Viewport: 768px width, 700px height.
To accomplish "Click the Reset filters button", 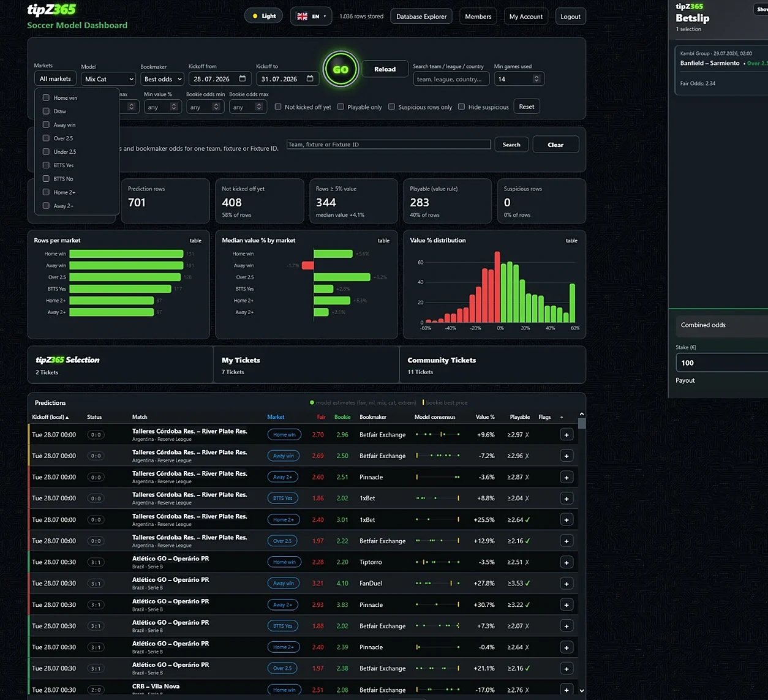I will 527,107.
